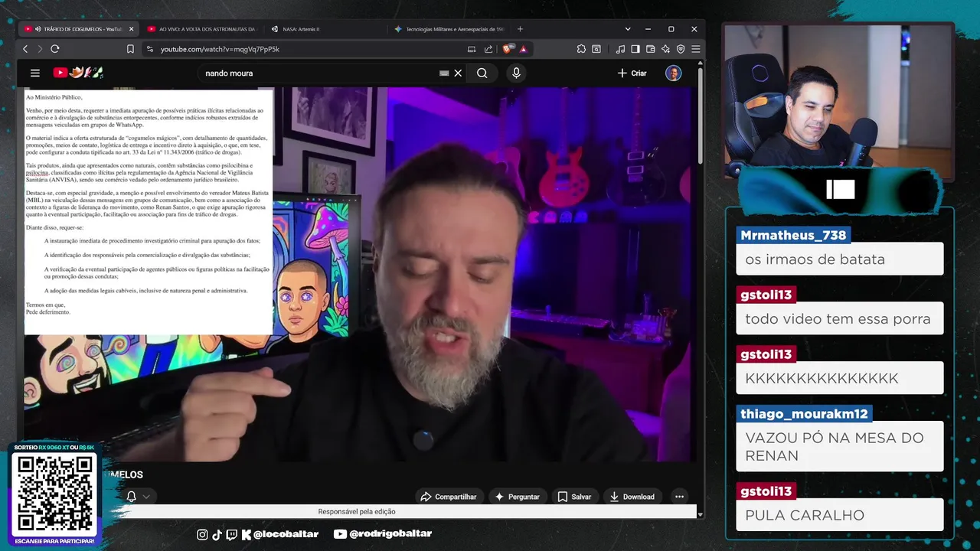Click the Criar button
This screenshot has width=980, height=551.
(632, 73)
